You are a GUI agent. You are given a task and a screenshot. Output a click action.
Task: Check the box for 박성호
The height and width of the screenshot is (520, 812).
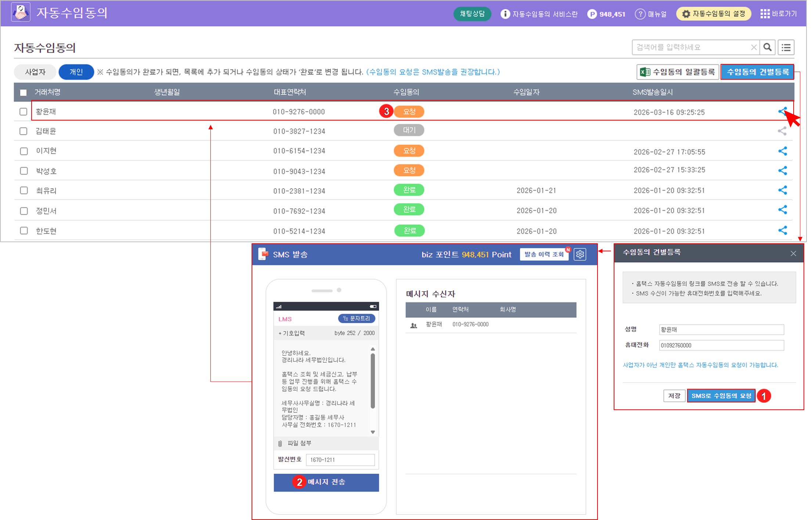coord(24,171)
